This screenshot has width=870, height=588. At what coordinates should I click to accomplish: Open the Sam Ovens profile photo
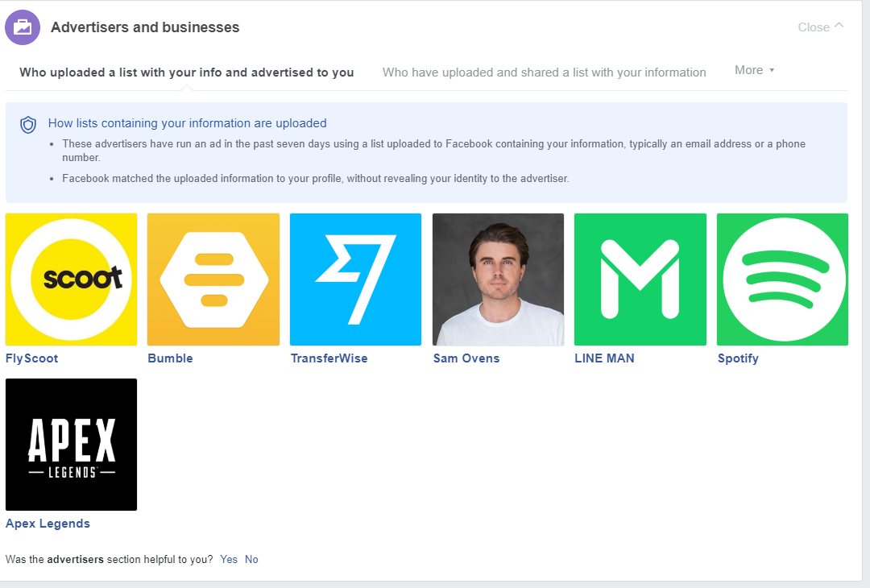coord(498,280)
